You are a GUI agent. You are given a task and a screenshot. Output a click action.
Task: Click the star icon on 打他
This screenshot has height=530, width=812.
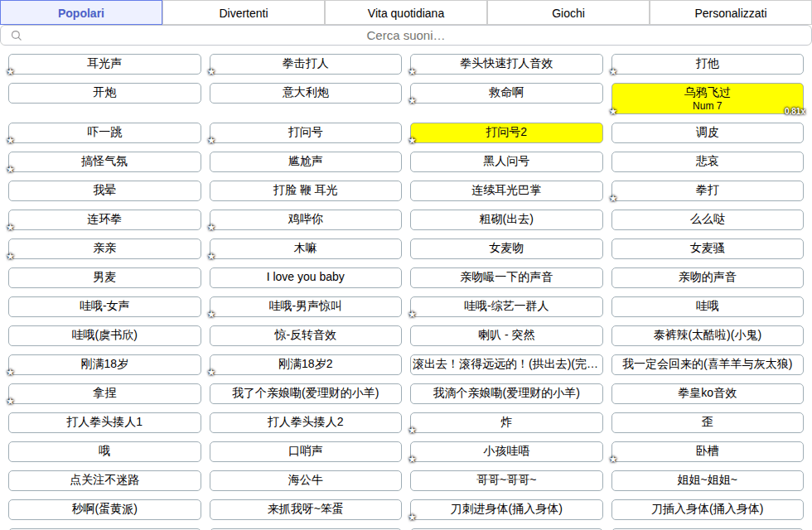(613, 71)
